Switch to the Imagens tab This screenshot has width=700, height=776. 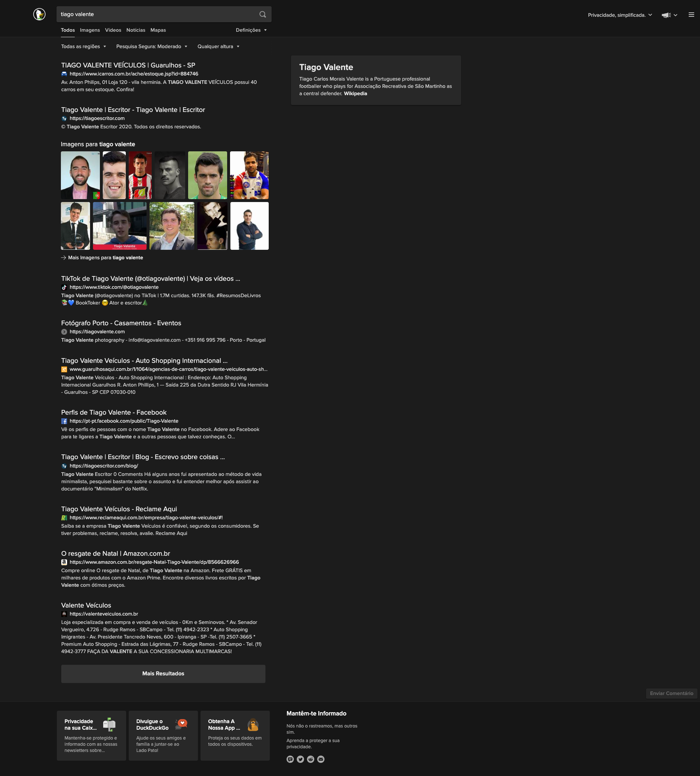point(90,30)
